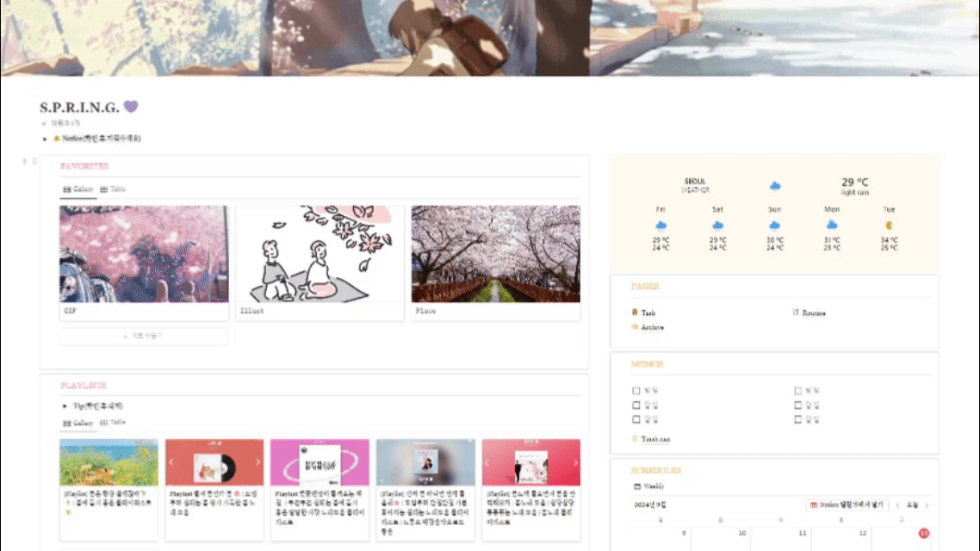Select calendar day cell 12
This screenshot has width=980, height=551.
click(840, 539)
